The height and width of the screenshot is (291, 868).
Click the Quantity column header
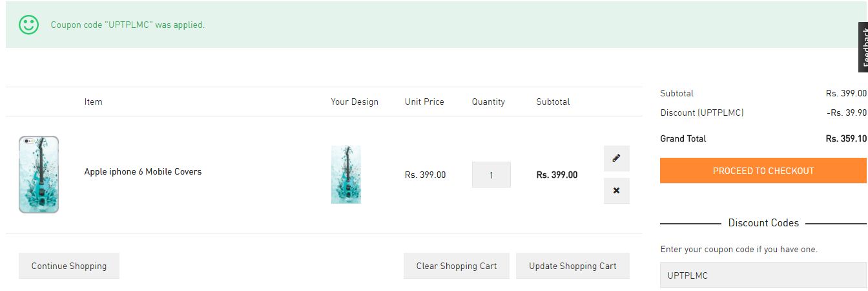pos(488,102)
